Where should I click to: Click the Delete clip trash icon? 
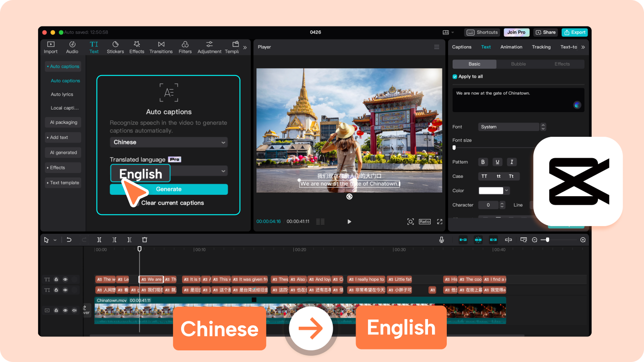(x=144, y=240)
